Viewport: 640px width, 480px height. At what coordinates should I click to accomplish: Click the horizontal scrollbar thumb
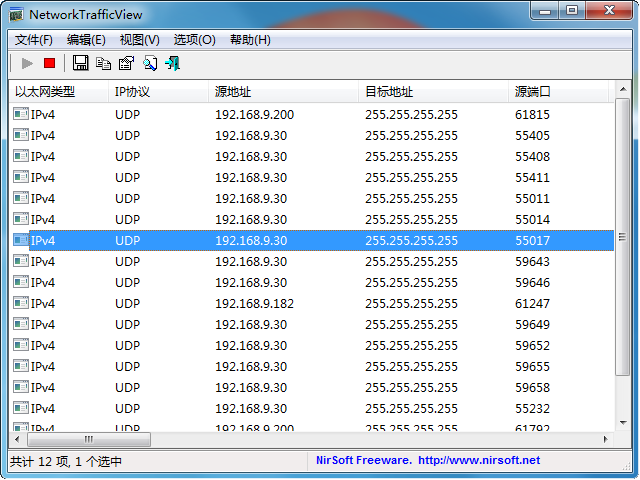tap(89, 439)
